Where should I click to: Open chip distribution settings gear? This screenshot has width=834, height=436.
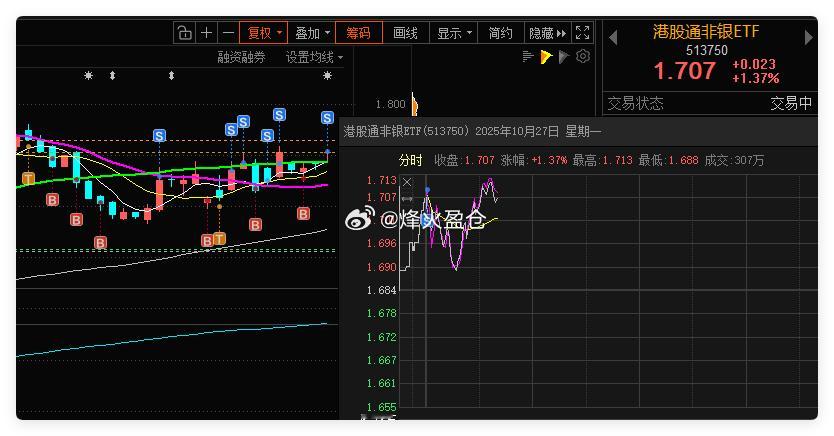[583, 56]
